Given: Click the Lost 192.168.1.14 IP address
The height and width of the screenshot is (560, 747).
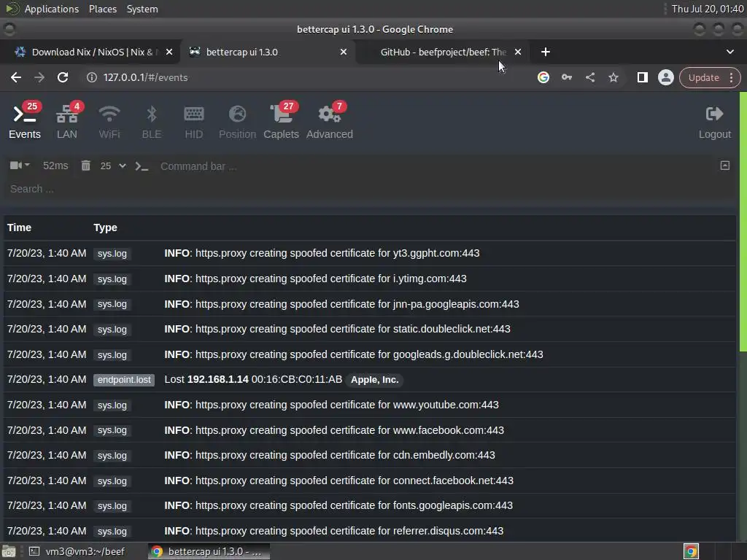Looking at the screenshot, I should (217, 379).
